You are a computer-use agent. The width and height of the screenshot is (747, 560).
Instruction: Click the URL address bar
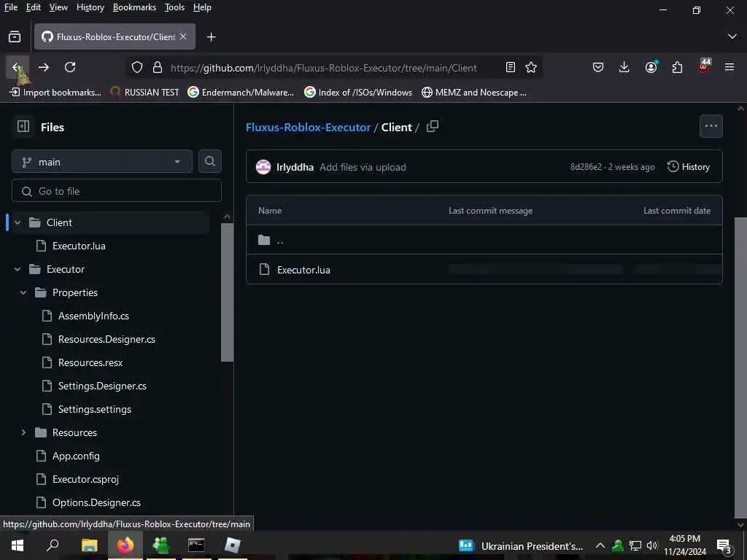[x=324, y=68]
